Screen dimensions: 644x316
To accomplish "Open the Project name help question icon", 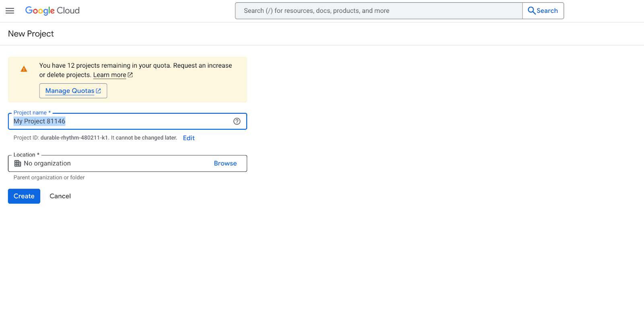I will tap(237, 121).
